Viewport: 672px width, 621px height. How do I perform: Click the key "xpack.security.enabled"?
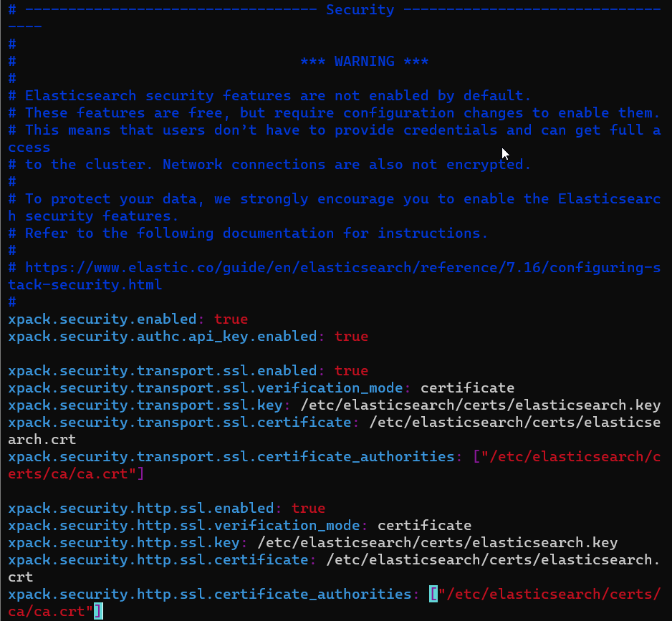(102, 319)
